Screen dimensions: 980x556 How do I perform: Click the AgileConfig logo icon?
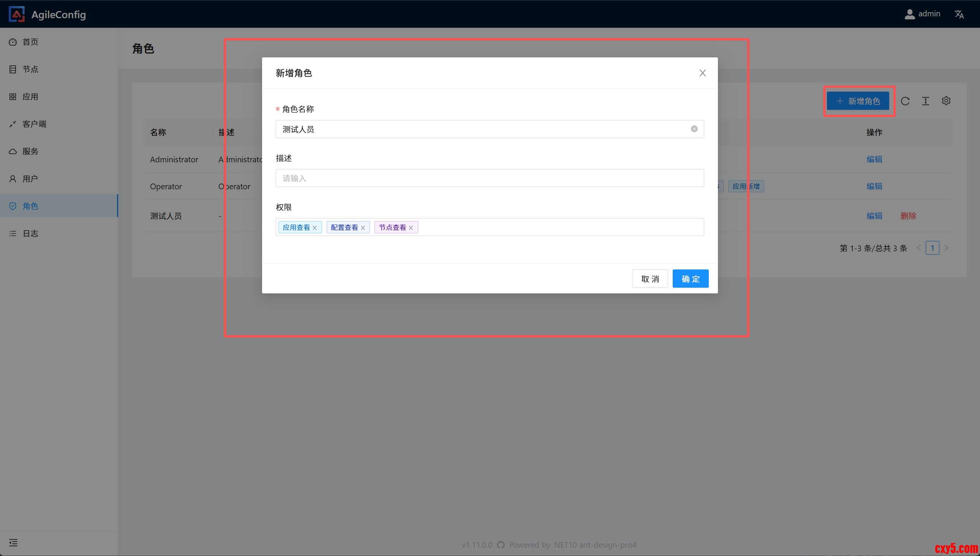pyautogui.click(x=16, y=14)
